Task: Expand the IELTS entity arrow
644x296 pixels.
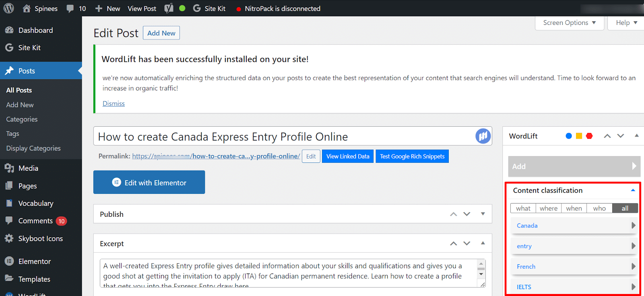Action: [x=634, y=287]
